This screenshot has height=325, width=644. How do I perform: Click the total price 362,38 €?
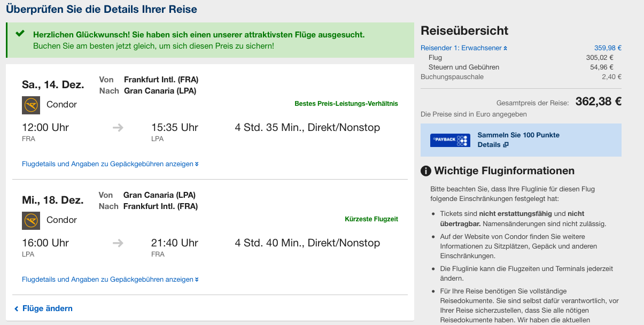pyautogui.click(x=598, y=102)
